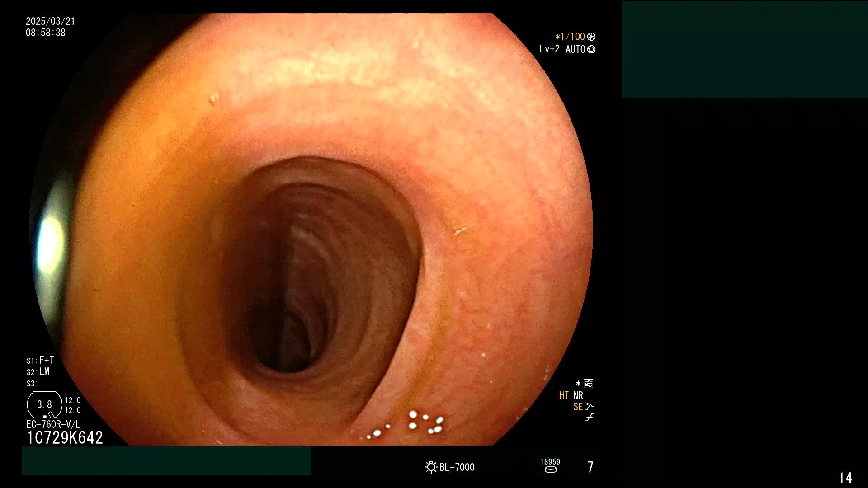Click the scope tip diagram showing 3.8
Screen dimensions: 868x488
(45, 405)
